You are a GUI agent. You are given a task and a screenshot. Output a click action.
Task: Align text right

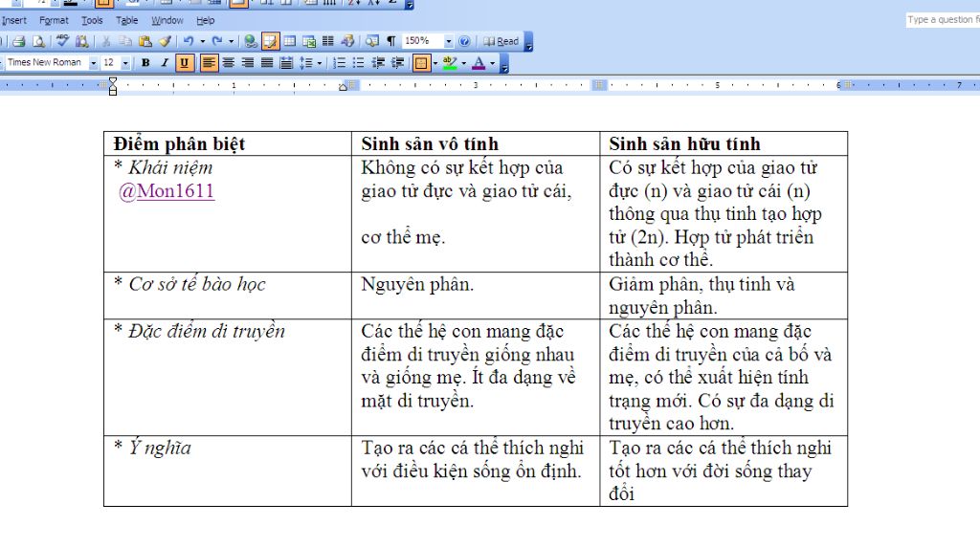coord(248,62)
